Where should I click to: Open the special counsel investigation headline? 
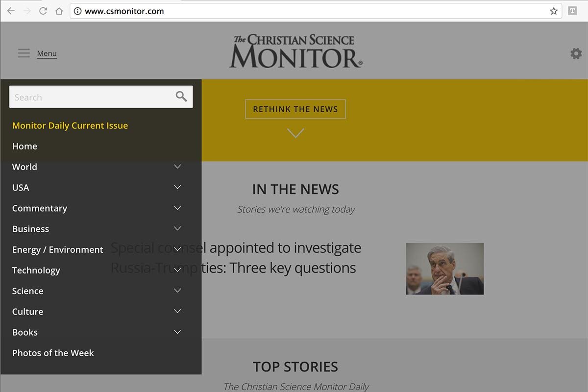236,258
